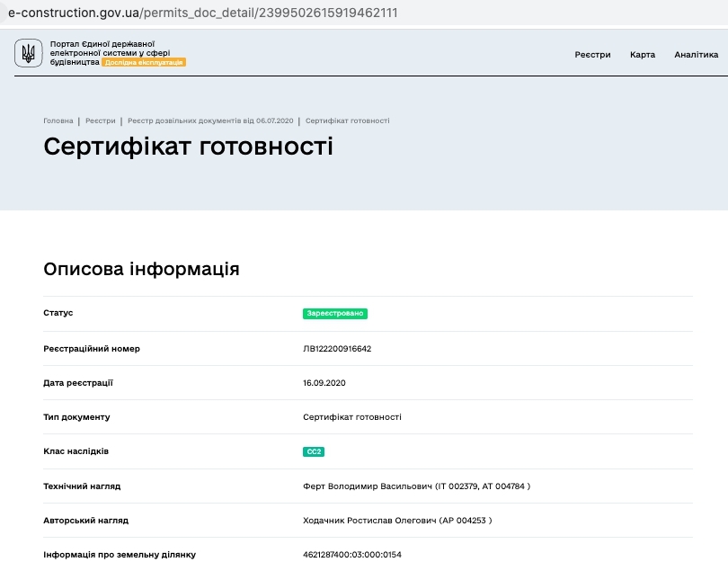Click the Ukrainian trident emblem logo

(x=29, y=53)
